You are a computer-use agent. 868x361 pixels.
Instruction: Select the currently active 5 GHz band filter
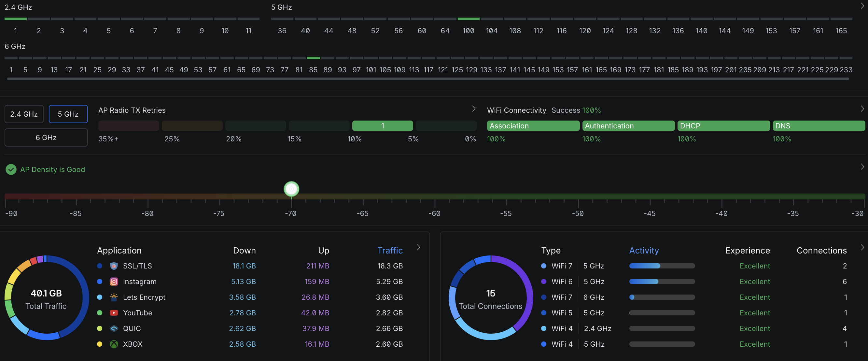68,114
